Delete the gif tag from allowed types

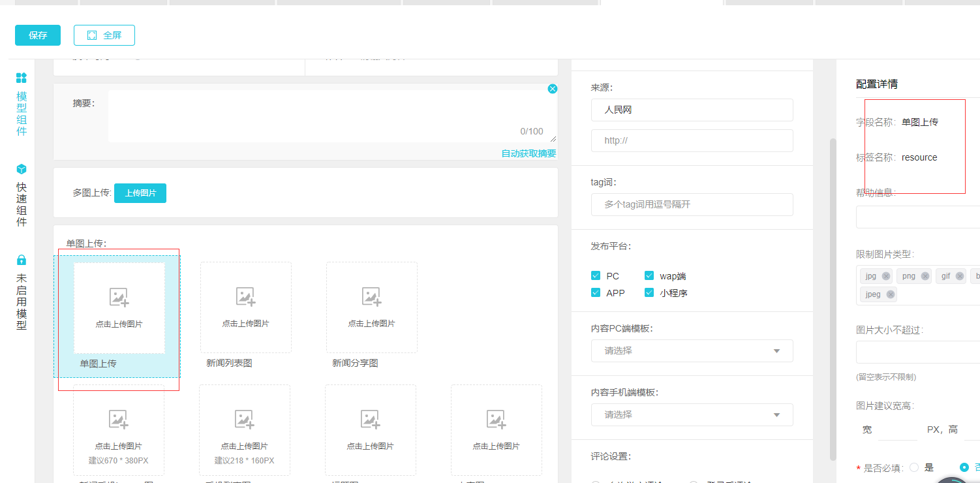click(960, 276)
